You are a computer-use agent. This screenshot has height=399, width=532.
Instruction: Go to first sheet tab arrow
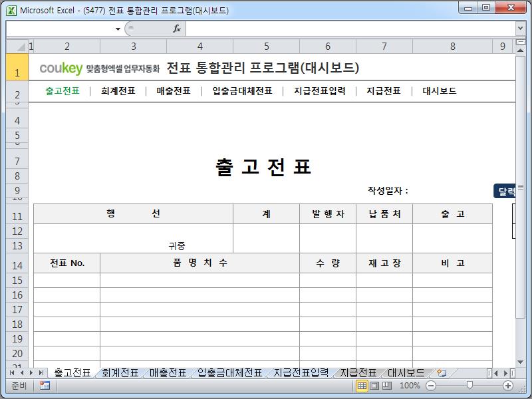coord(12,373)
